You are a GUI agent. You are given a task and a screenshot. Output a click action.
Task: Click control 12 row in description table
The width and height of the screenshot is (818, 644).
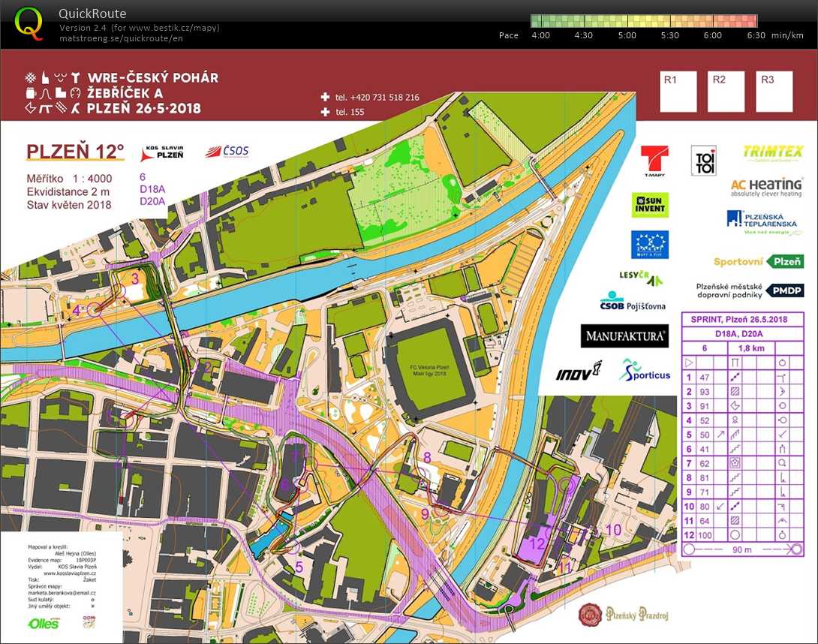pos(741,534)
